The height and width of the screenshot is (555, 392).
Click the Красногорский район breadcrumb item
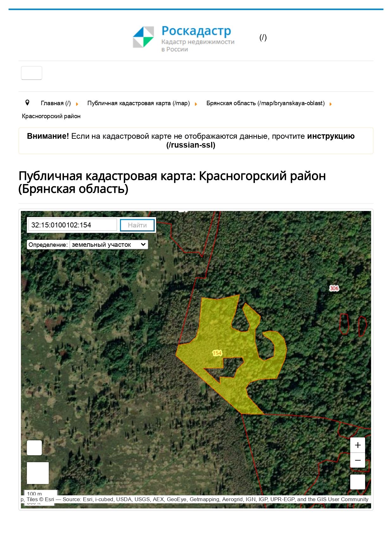pos(51,116)
